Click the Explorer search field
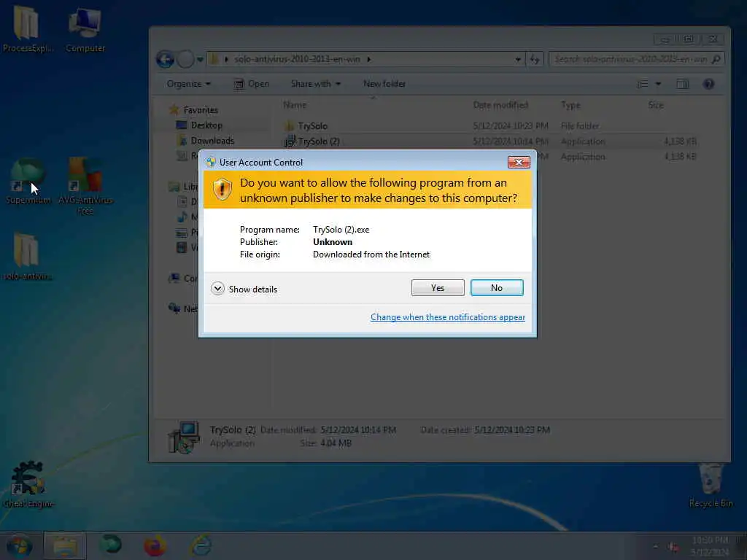This screenshot has width=747, height=560. 636,60
